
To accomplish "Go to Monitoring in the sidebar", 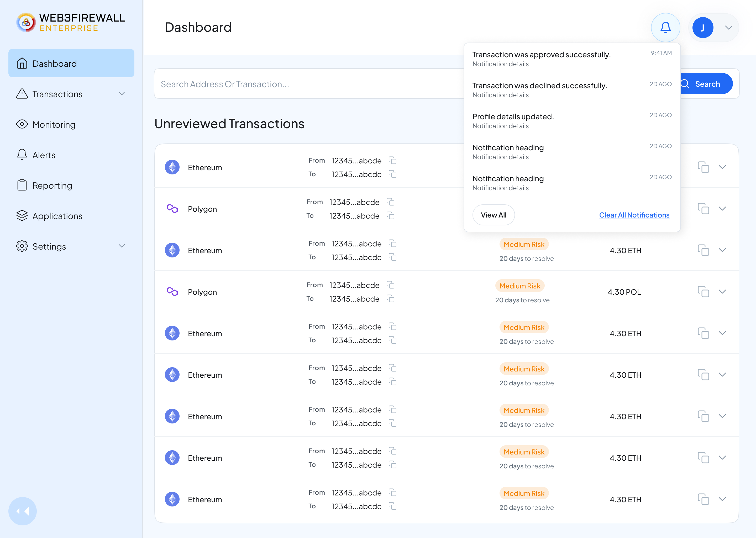I will [71, 125].
